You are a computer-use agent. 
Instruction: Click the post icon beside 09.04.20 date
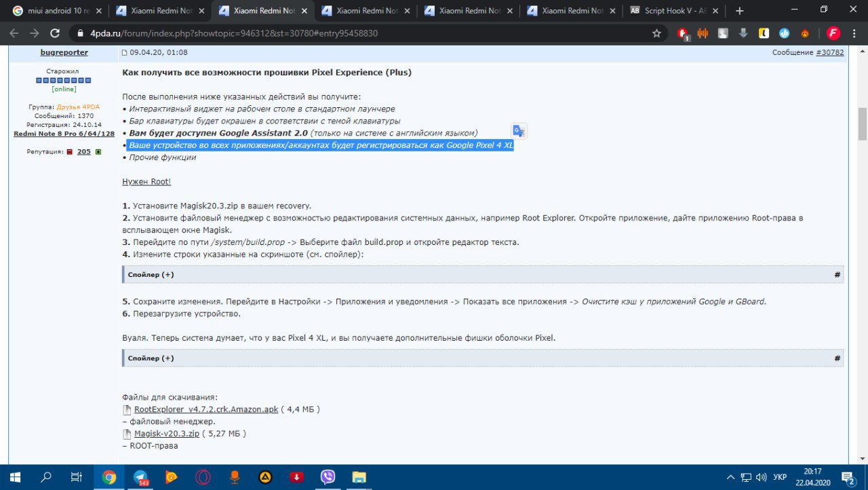click(125, 52)
